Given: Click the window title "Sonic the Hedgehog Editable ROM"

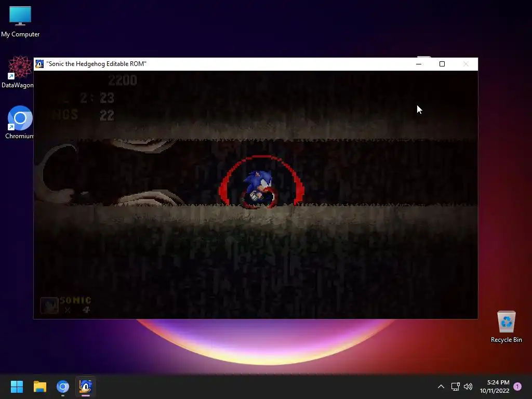Looking at the screenshot, I should [x=96, y=64].
